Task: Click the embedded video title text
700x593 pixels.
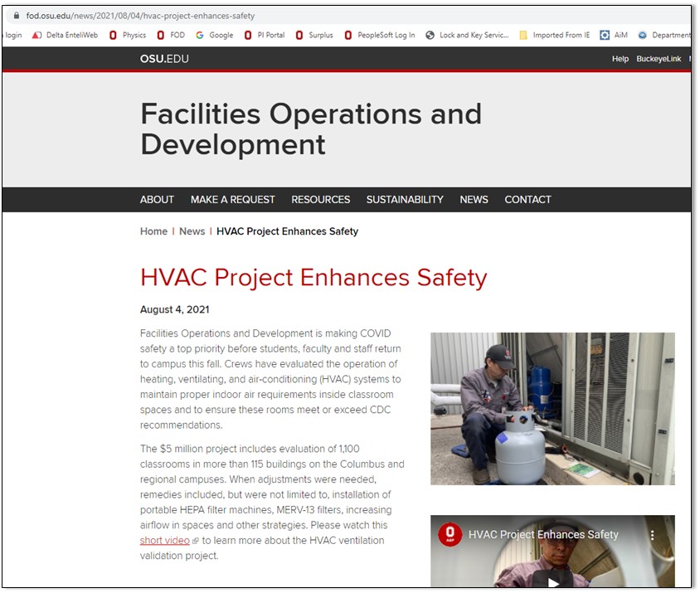Action: click(x=543, y=534)
